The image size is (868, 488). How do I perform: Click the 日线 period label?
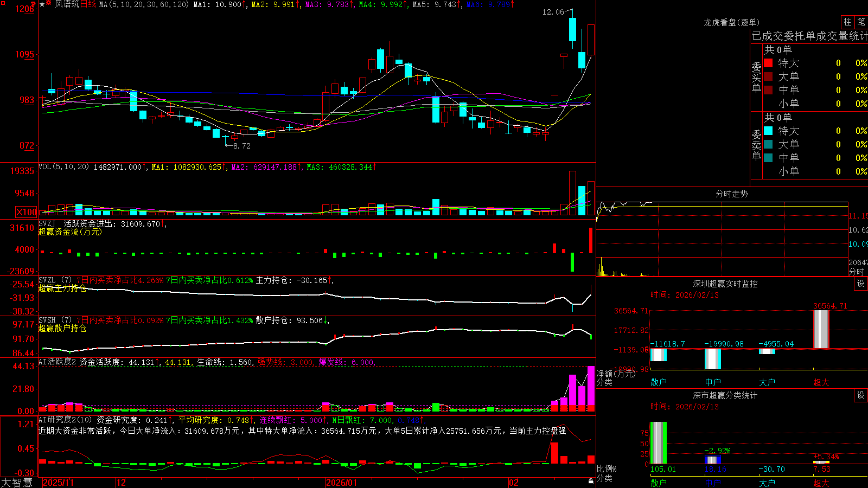88,4
